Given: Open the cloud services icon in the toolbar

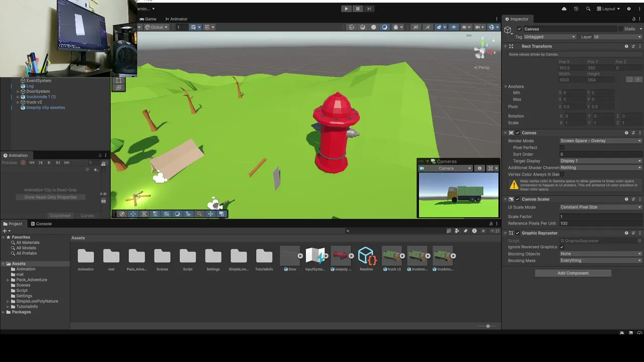Looking at the screenshot, I should click(564, 9).
